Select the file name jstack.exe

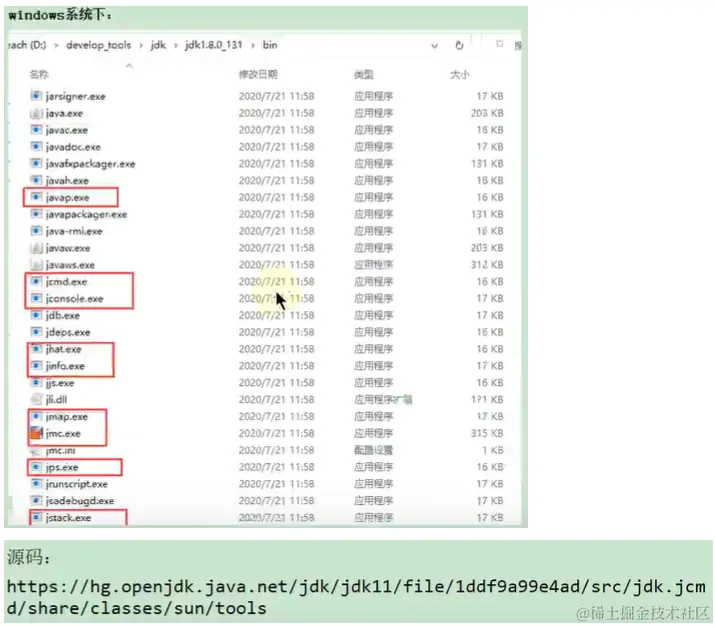tap(68, 518)
